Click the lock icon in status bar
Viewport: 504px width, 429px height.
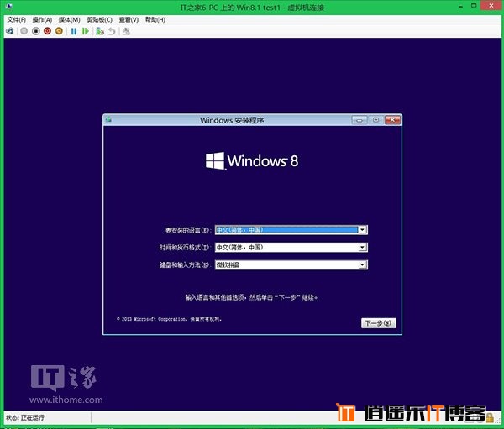[490, 418]
